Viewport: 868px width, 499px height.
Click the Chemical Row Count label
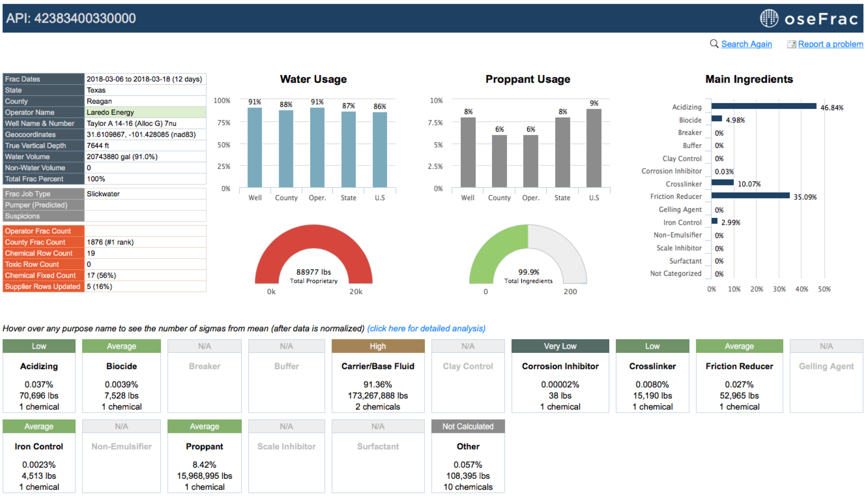pyautogui.click(x=39, y=253)
